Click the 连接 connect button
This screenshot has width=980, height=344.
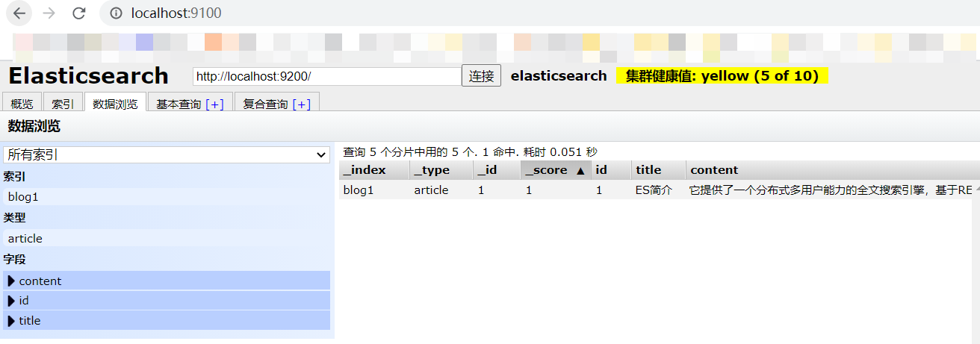click(x=481, y=76)
